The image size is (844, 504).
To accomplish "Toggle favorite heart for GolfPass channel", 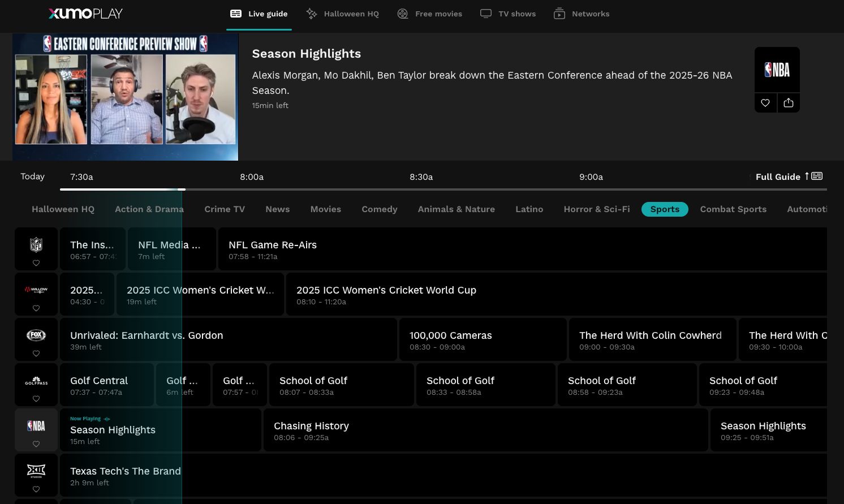I will [x=36, y=399].
